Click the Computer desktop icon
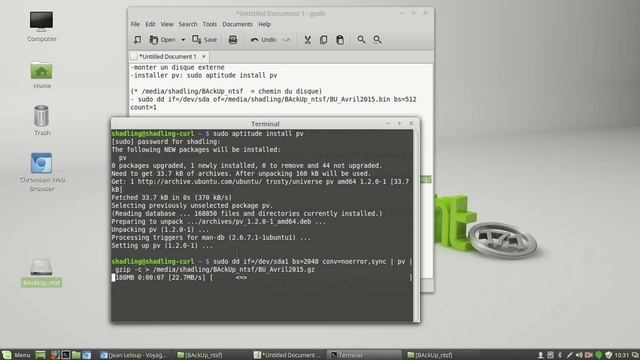Image resolution: width=640 pixels, height=360 pixels. (42, 27)
